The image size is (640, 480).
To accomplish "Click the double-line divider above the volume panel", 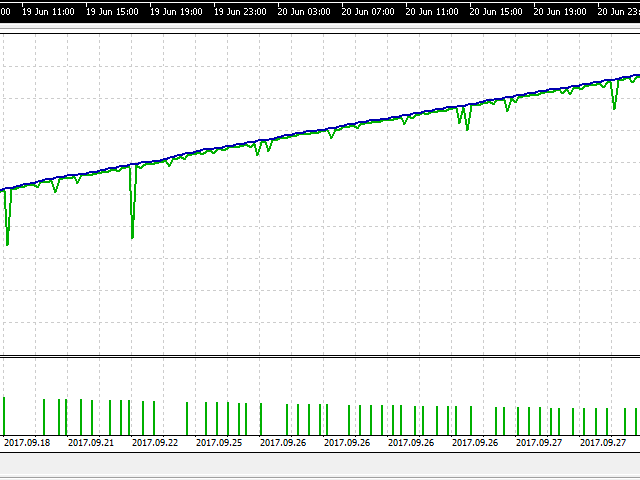I will (320, 356).
